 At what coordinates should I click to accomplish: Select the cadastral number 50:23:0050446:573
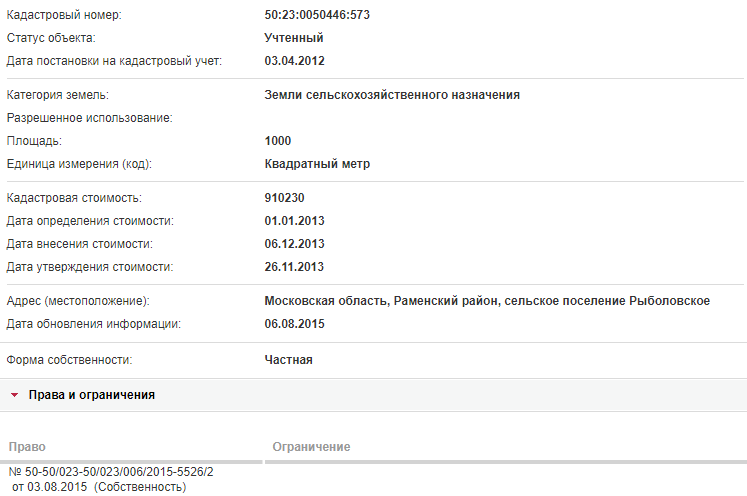[x=317, y=15]
